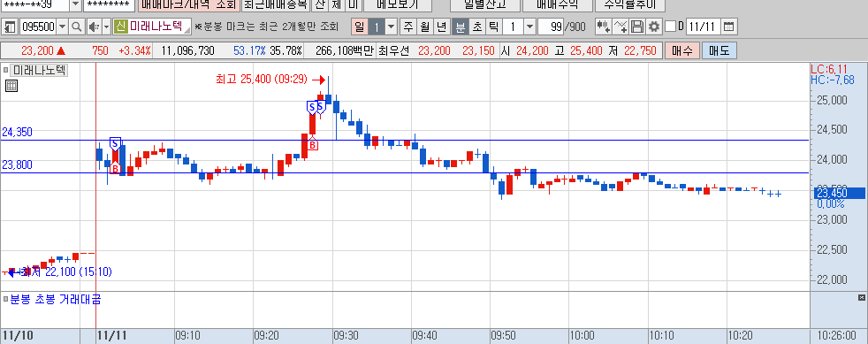Screen dimensions: 868x344
Task: Click the grid table icon under 미래나노텍
Action: [x=11, y=85]
